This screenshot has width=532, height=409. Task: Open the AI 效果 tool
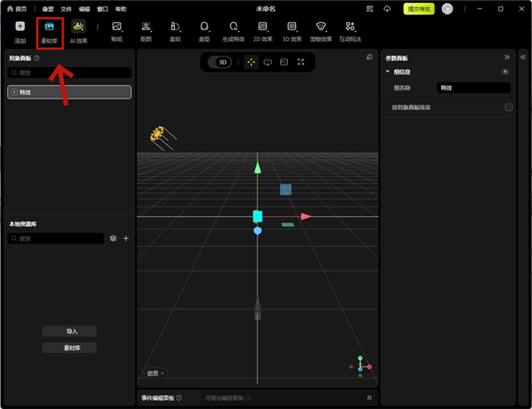point(79,31)
